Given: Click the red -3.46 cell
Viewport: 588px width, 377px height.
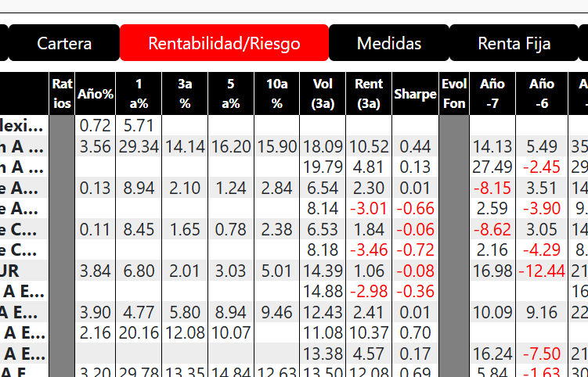Looking at the screenshot, I should click(x=369, y=250).
